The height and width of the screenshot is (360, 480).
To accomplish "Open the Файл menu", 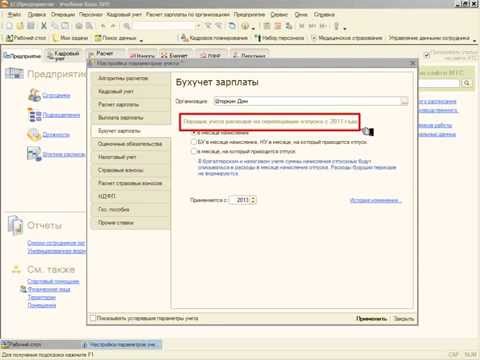I will pyautogui.click(x=14, y=14).
